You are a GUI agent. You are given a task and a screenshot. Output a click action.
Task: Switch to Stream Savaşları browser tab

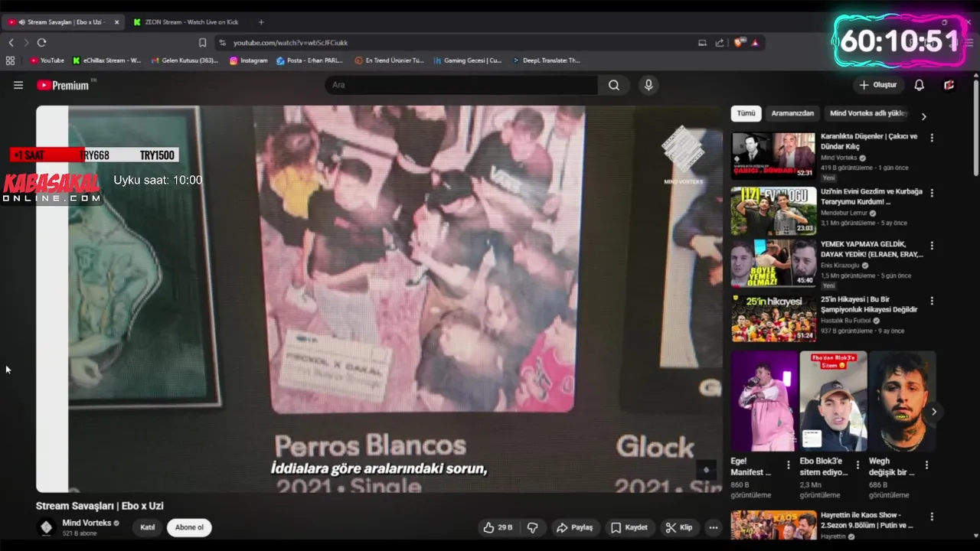[x=61, y=22]
